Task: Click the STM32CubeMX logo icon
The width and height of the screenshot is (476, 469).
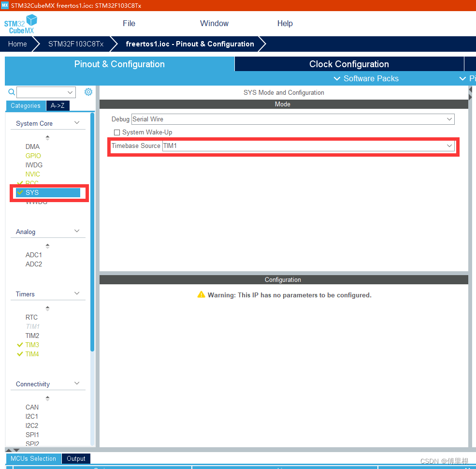Action: click(x=21, y=24)
